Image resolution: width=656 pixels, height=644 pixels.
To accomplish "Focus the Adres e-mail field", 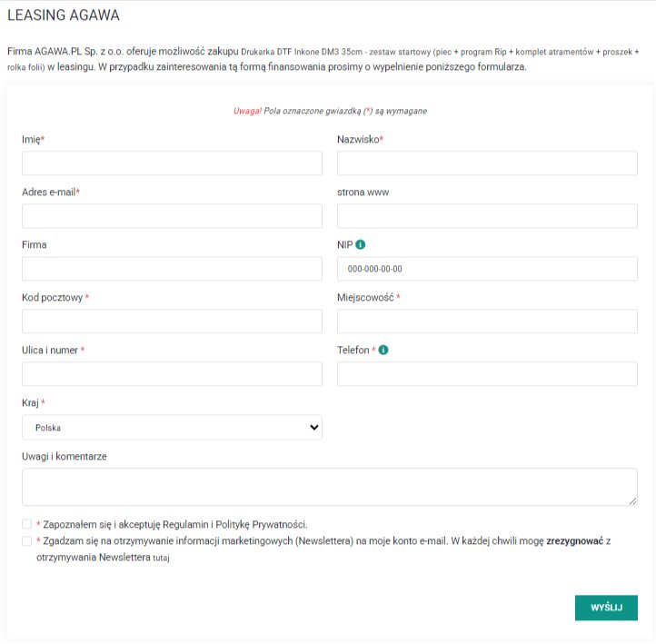I will (x=172, y=216).
